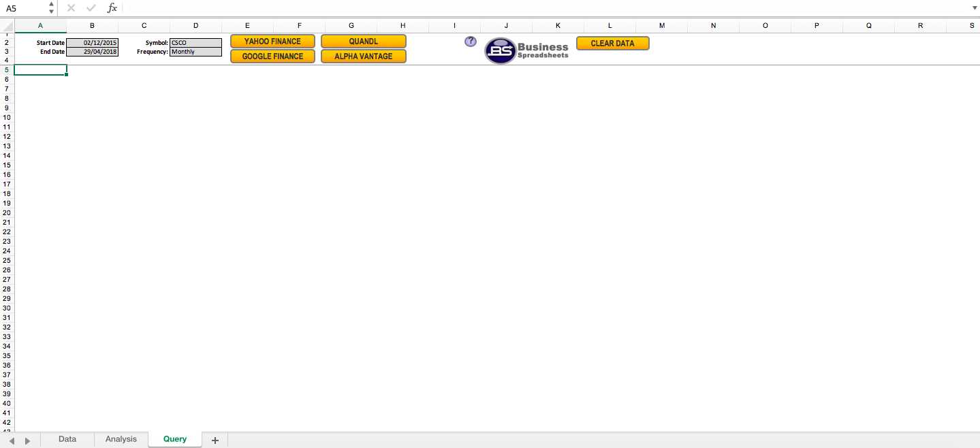Expand the formula bar with right-side arrow
This screenshot has width=980, height=448.
[974, 8]
